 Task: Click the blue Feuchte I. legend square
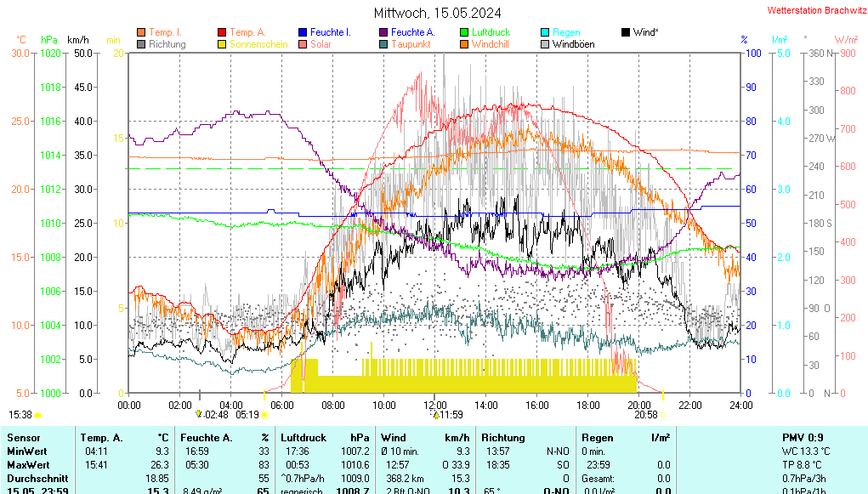click(x=303, y=32)
